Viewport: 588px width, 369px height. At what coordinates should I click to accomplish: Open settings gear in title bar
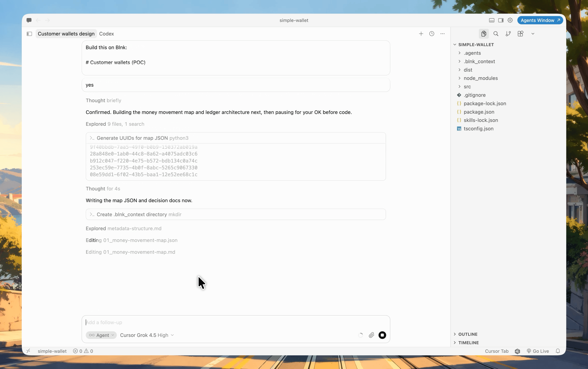510,20
